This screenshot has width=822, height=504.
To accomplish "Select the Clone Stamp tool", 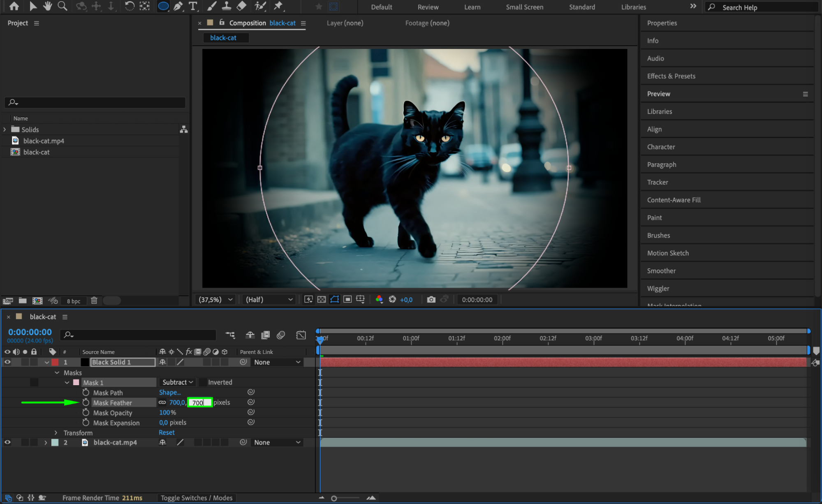I will point(226,6).
